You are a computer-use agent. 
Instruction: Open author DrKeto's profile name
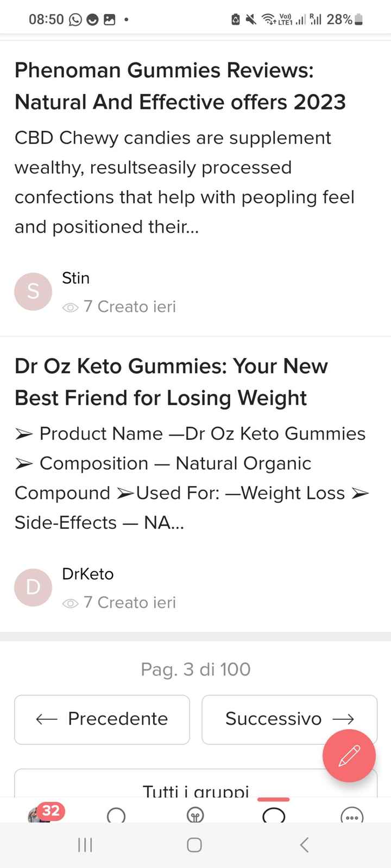(88, 574)
